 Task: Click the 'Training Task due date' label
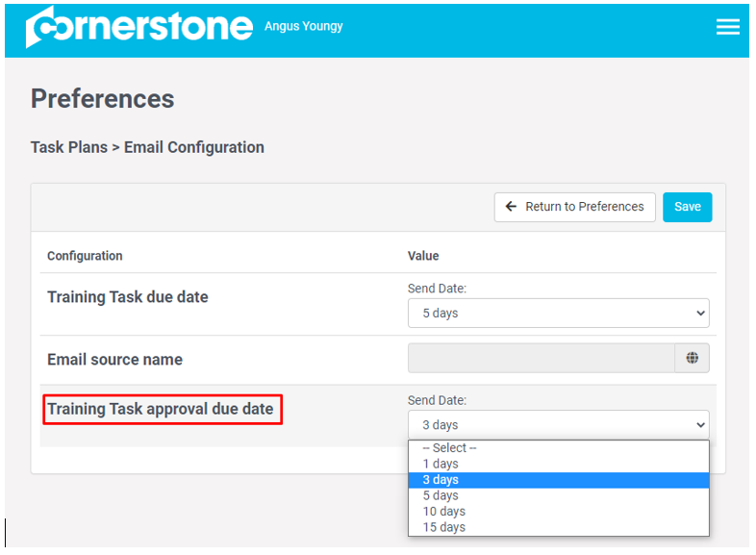pos(128,297)
